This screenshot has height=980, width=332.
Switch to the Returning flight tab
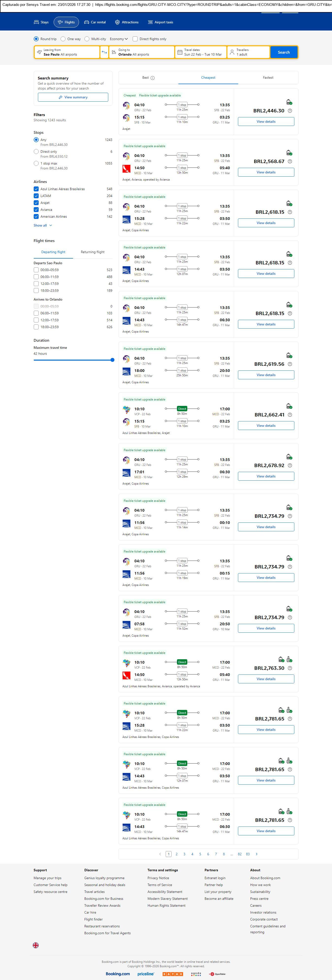tap(93, 252)
